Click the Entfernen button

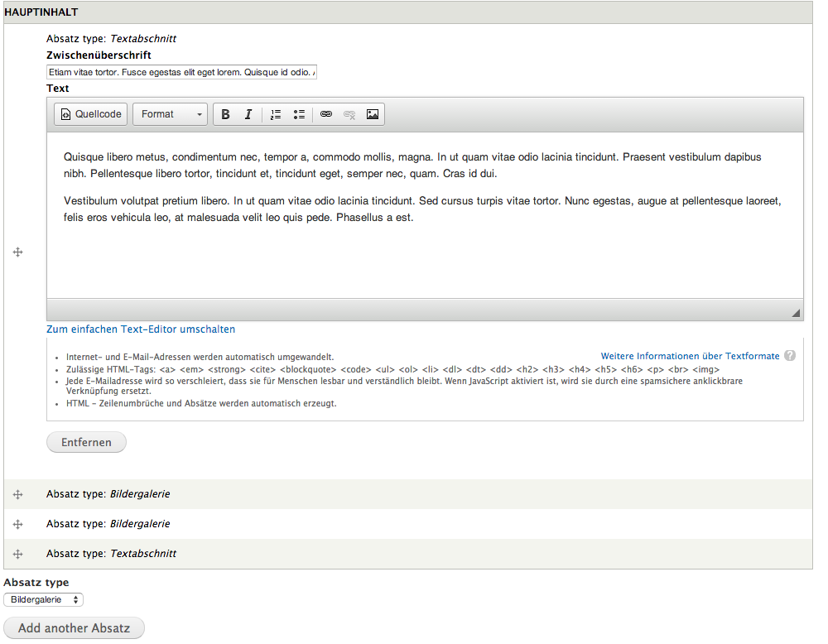pos(86,442)
